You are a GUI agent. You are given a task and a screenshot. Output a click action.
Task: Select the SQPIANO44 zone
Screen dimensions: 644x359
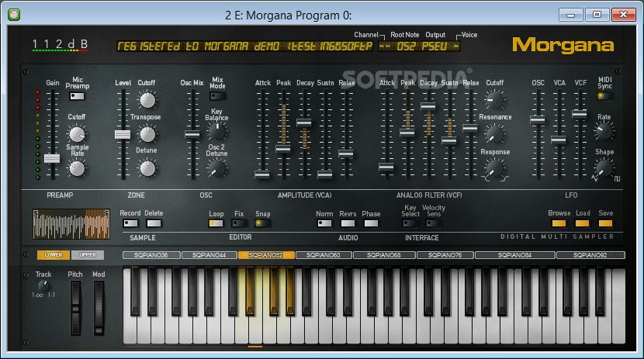pyautogui.click(x=209, y=255)
